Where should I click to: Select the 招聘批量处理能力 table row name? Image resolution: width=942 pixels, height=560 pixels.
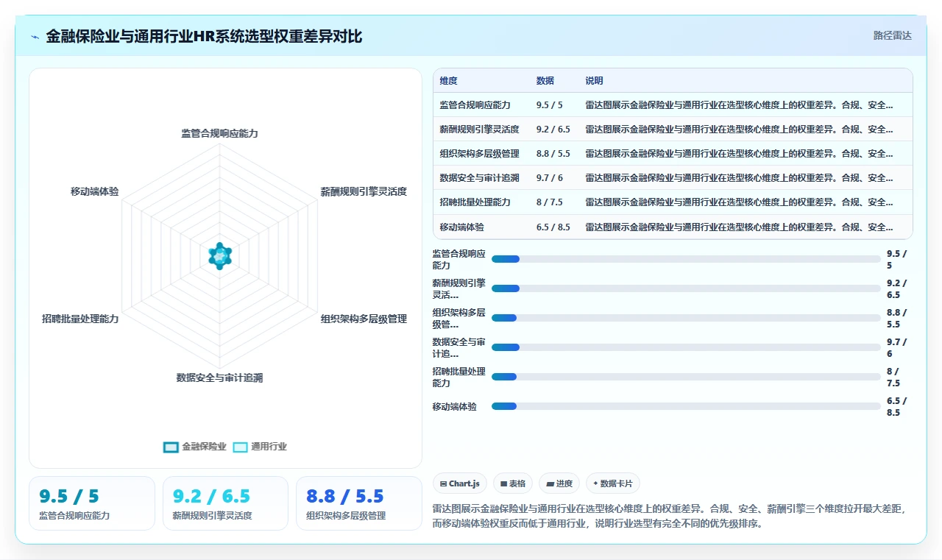[x=475, y=202]
